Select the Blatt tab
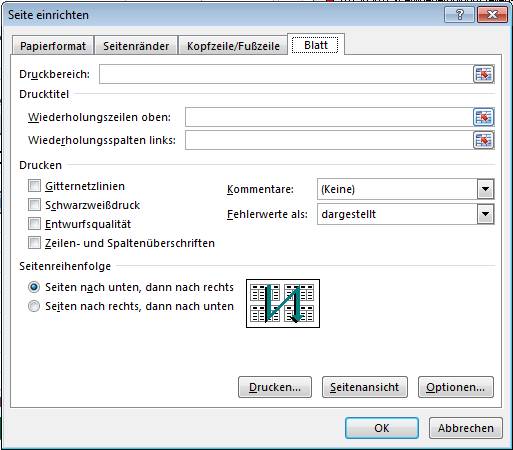This screenshot has height=450, width=513. click(316, 44)
